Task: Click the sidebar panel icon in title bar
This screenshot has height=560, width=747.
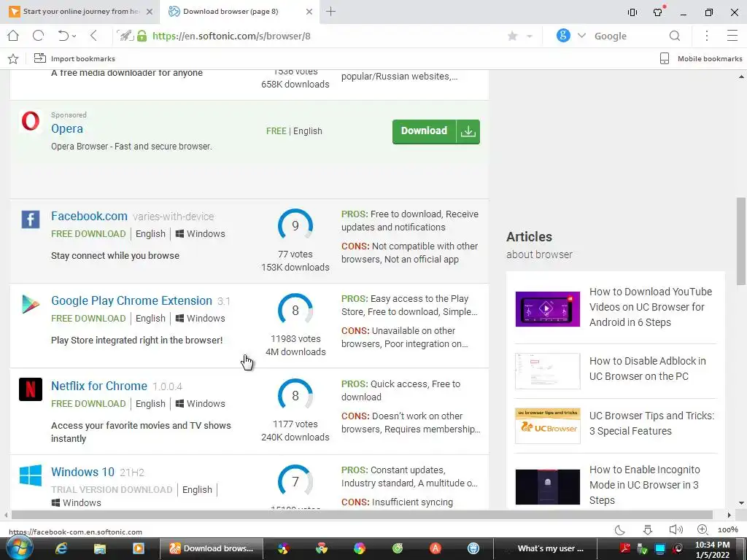Action: 632,12
